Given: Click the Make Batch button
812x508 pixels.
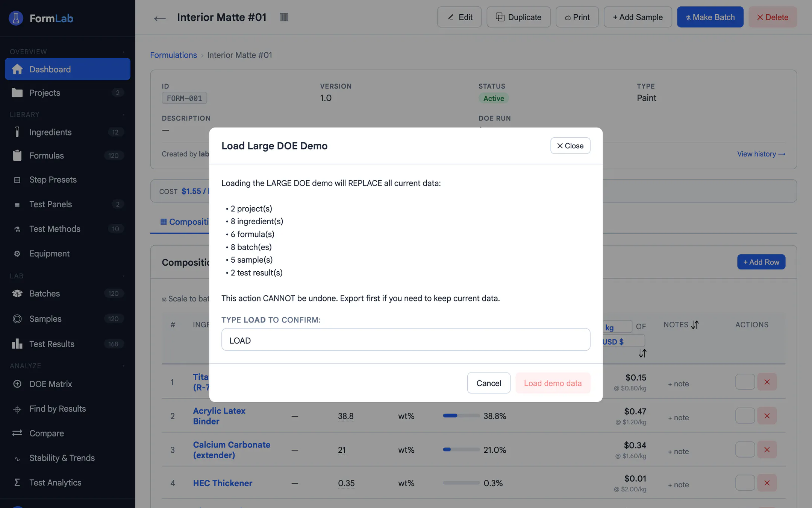Looking at the screenshot, I should [710, 17].
